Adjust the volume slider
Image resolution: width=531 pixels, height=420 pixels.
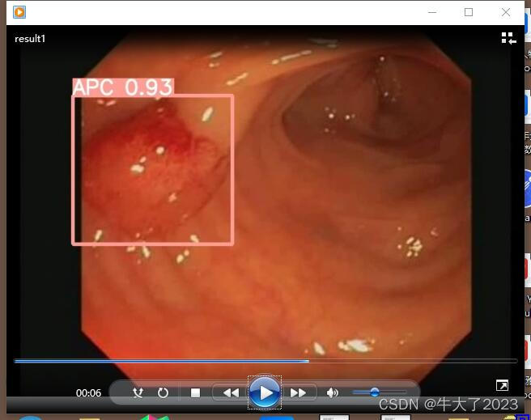point(380,392)
